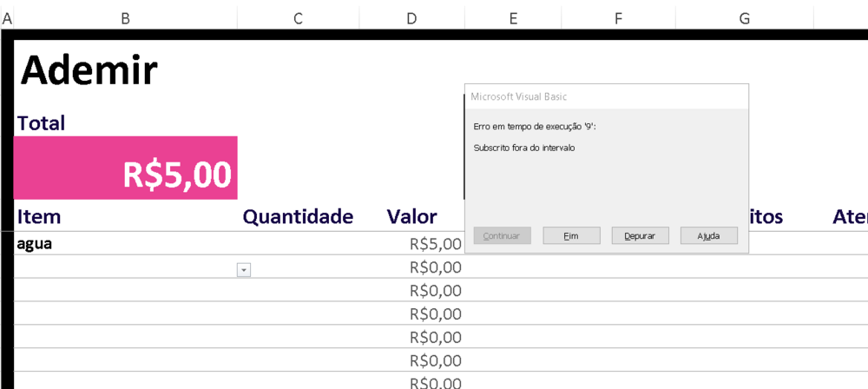Open Ajuda for the runtime error
This screenshot has height=389, width=868.
[709, 235]
